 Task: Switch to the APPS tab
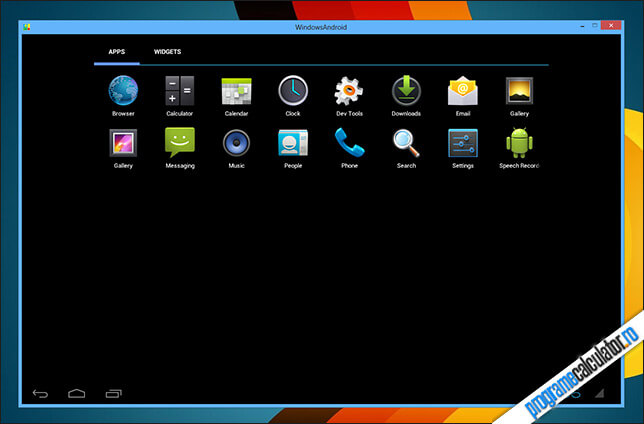coord(117,52)
